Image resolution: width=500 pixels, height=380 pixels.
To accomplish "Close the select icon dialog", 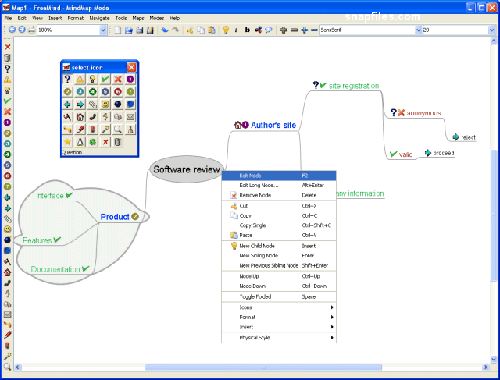I will [x=132, y=67].
